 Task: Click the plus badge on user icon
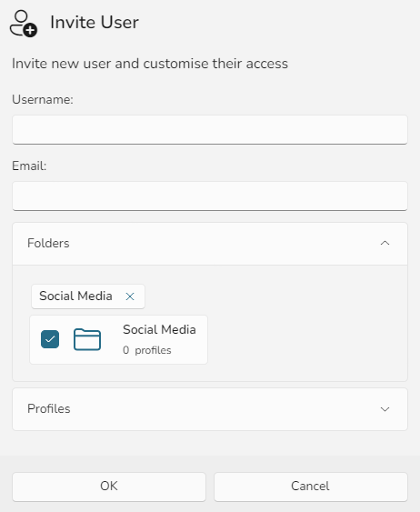coord(30,31)
